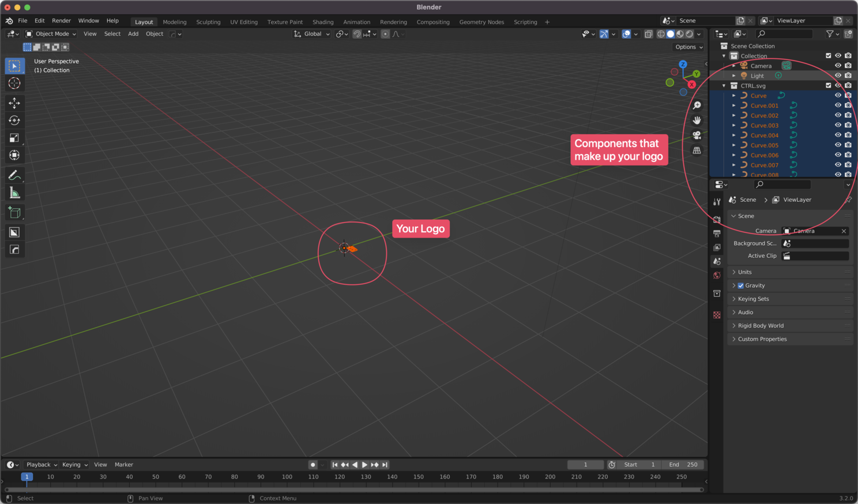Toggle X-ray mode in the viewport header

pyautogui.click(x=648, y=34)
